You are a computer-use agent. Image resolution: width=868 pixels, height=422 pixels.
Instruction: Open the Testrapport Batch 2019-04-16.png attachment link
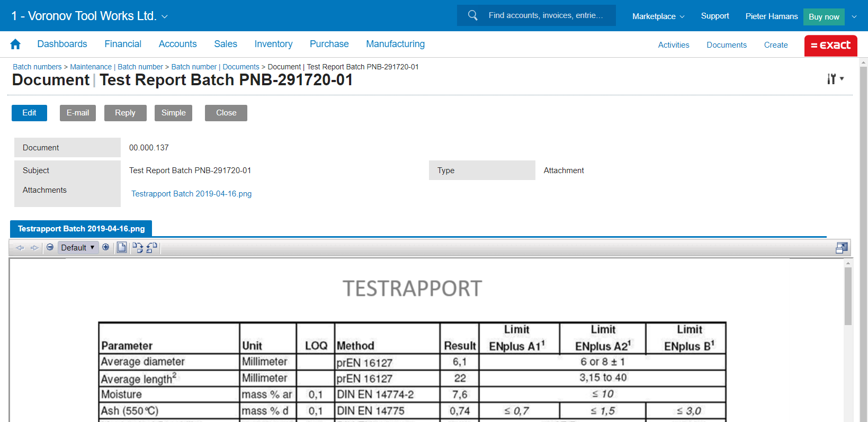point(191,194)
